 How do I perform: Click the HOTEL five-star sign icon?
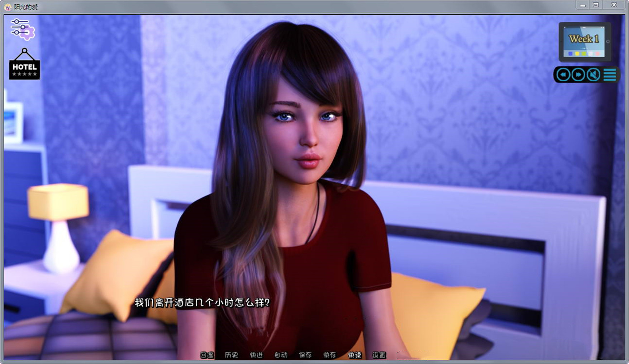24,65
